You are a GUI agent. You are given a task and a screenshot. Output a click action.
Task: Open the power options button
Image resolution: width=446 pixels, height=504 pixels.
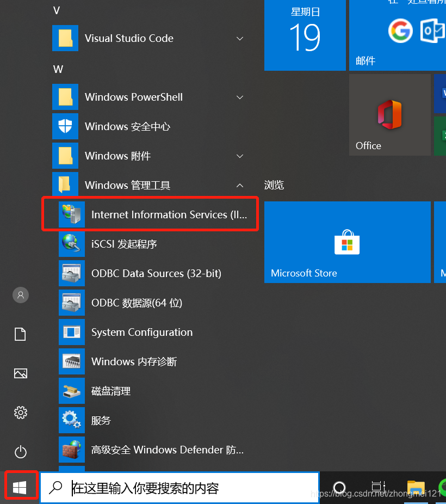tap(21, 451)
